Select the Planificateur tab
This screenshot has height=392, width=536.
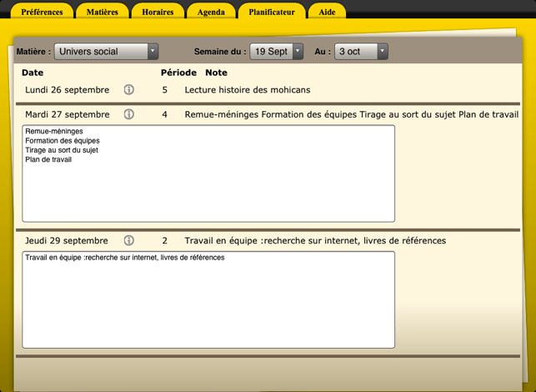(272, 12)
